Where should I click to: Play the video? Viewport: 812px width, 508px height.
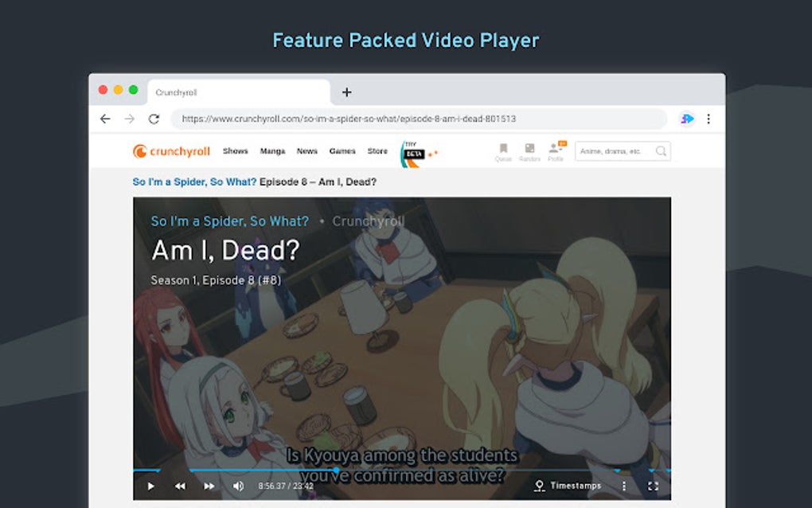point(150,487)
